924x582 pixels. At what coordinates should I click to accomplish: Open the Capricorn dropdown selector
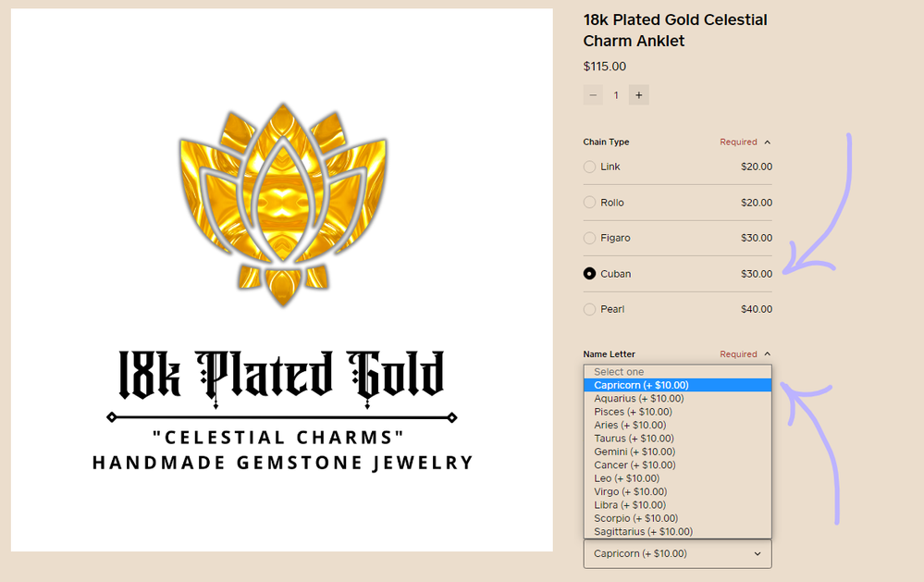coord(677,553)
